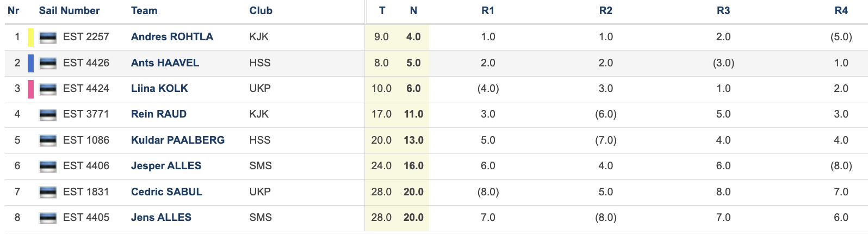The height and width of the screenshot is (234, 868).
Task: Sort by the N net points header
Action: pos(413,11)
